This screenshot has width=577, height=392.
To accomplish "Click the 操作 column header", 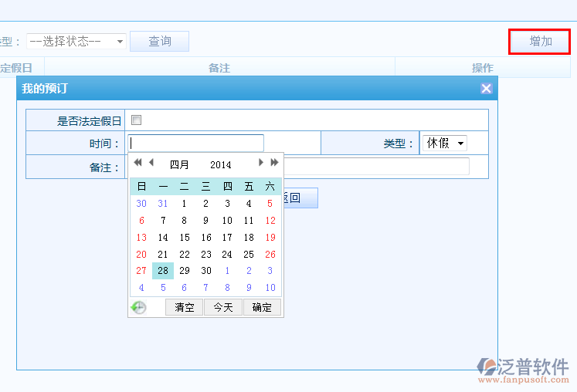I will 483,68.
